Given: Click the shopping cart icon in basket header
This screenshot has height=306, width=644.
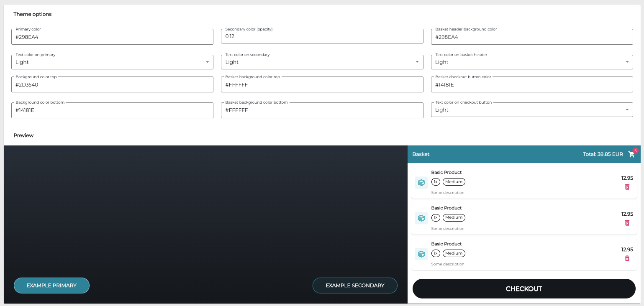Looking at the screenshot, I should pos(631,154).
